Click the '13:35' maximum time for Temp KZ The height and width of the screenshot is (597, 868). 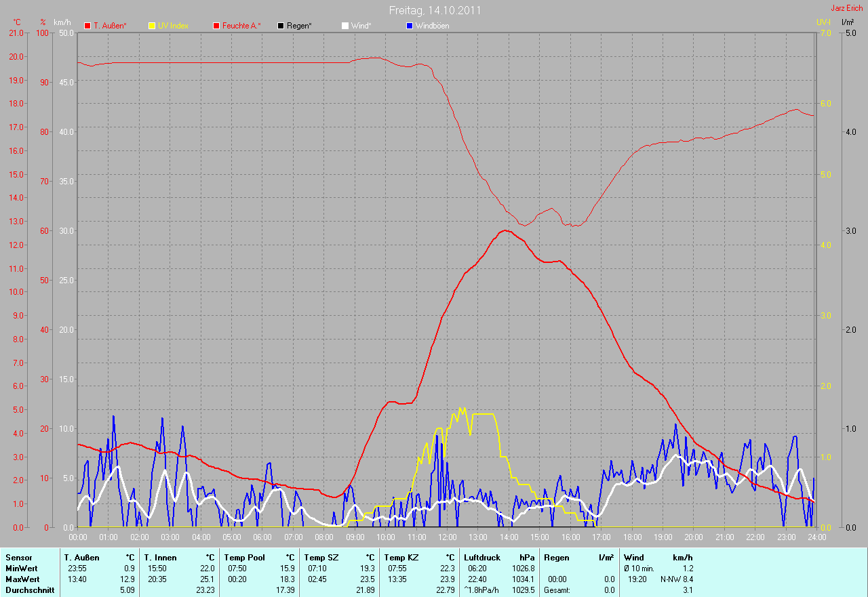click(x=397, y=579)
